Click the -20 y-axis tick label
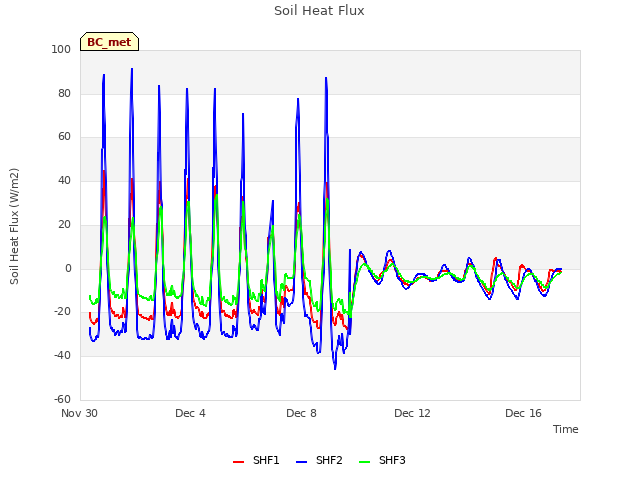This screenshot has width=640, height=480. pos(62,312)
